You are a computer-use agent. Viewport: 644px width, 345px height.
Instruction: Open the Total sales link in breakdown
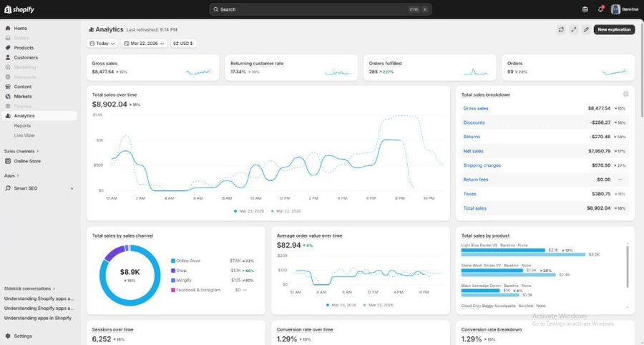pos(475,208)
